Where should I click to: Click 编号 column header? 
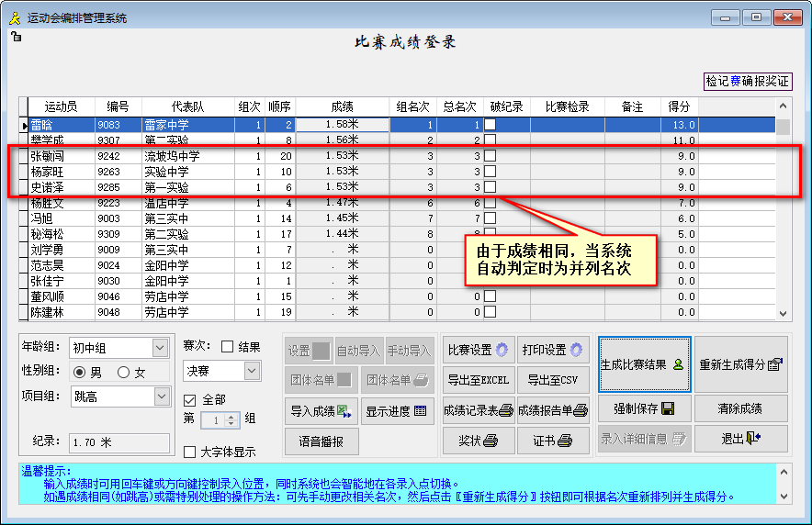click(118, 107)
